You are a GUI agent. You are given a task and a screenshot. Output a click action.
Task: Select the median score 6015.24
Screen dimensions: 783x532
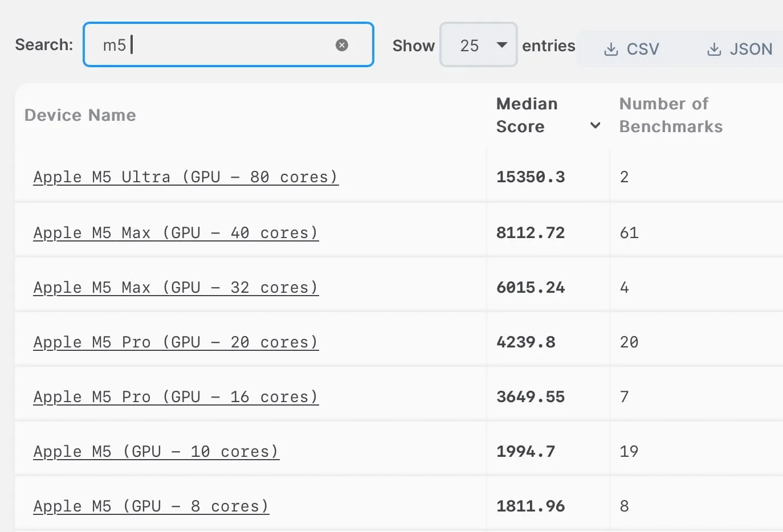point(531,288)
